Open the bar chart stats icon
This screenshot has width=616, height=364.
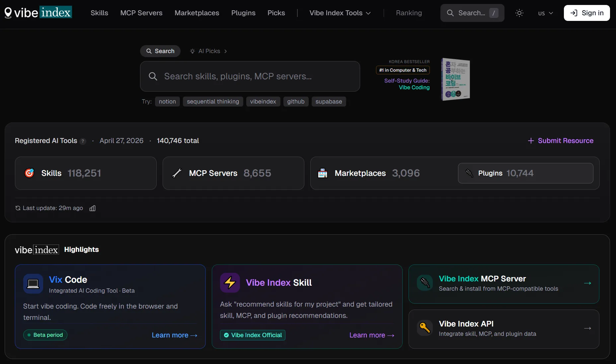[93, 208]
